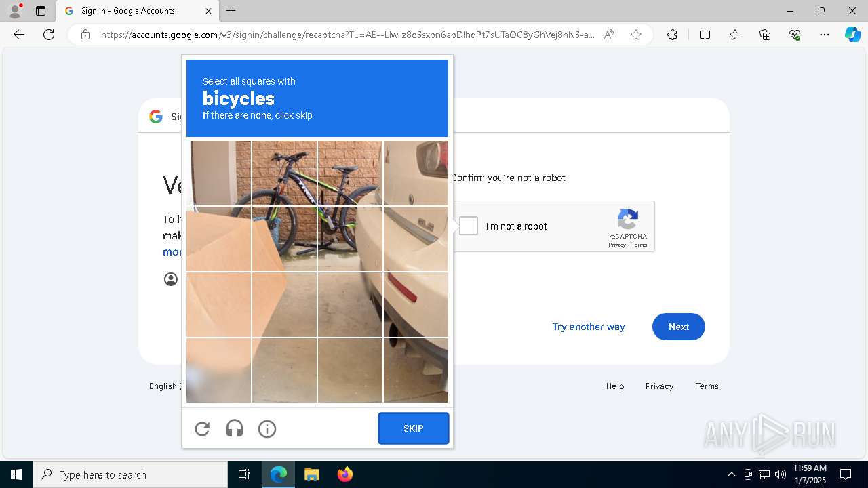Open the reCAPTCHA Privacy link
868x488 pixels.
pos(616,245)
